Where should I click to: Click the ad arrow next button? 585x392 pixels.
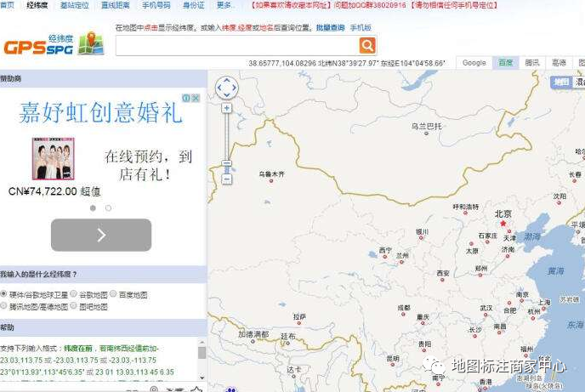101,235
